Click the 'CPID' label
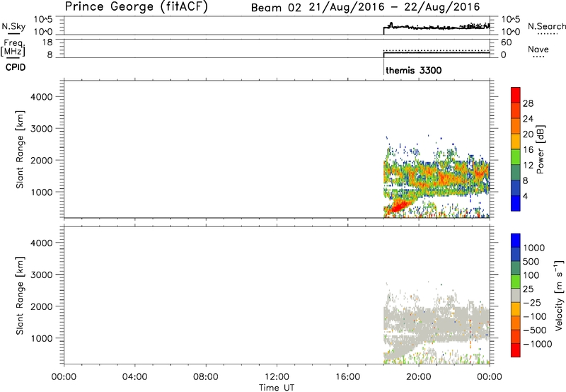Screen dimensions: 566x392 point(16,67)
